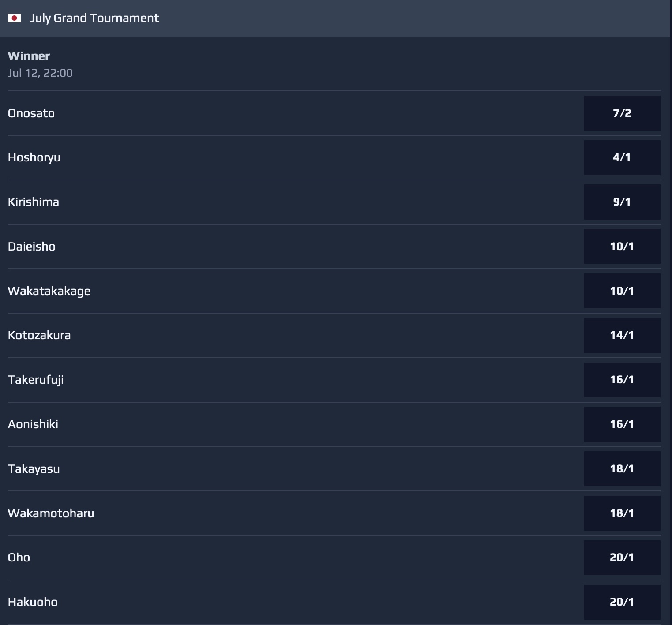The width and height of the screenshot is (672, 625).
Task: Select Hoshoryu odds 4/1
Action: coord(622,157)
